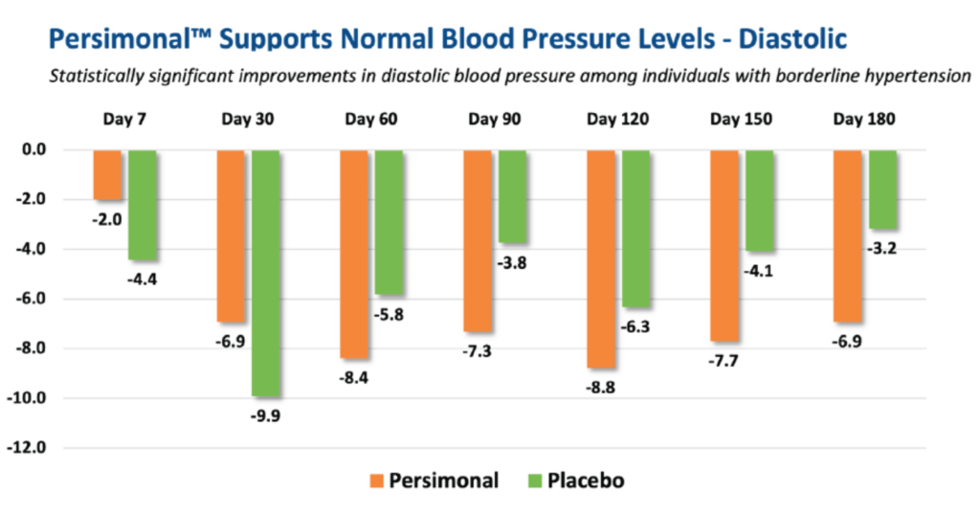Screen dimensions: 980x513
Task: Click the -12.0 axis label
Action: [x=26, y=447]
